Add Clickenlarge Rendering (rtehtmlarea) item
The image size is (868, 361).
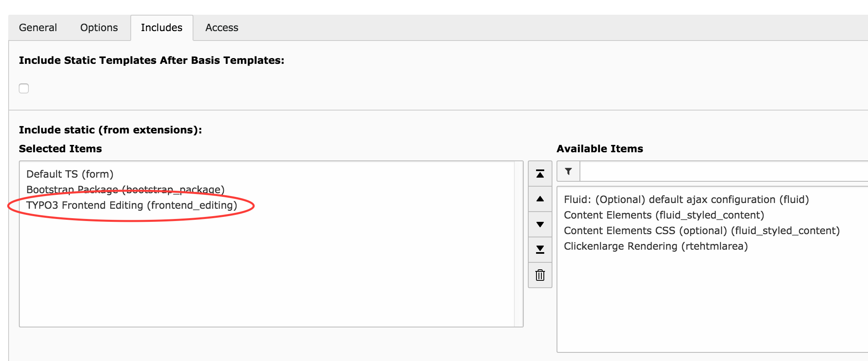coord(655,246)
